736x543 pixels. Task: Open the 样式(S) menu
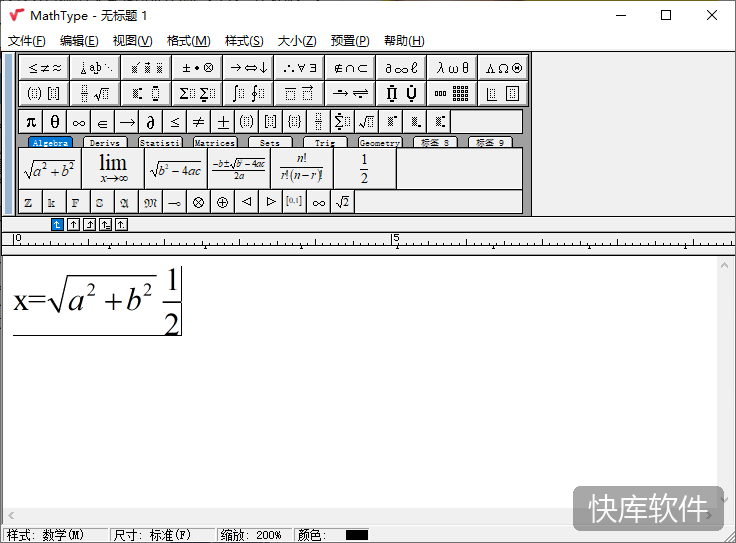tap(244, 41)
